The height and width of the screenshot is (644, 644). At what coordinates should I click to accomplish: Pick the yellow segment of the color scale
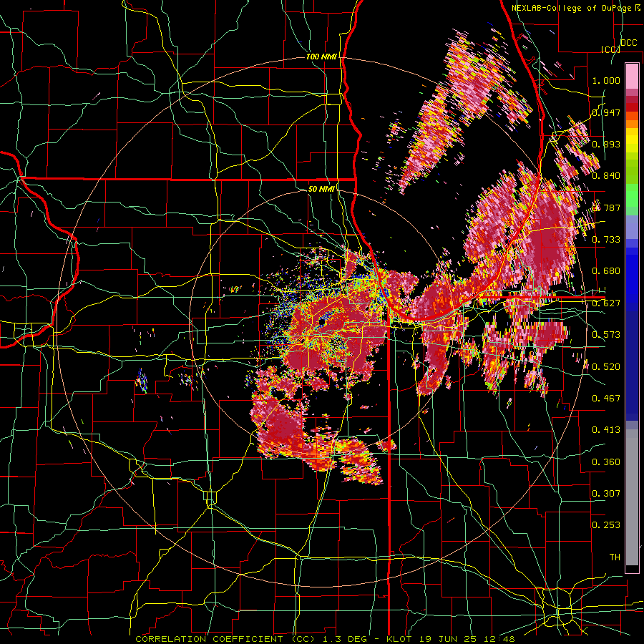click(632, 141)
